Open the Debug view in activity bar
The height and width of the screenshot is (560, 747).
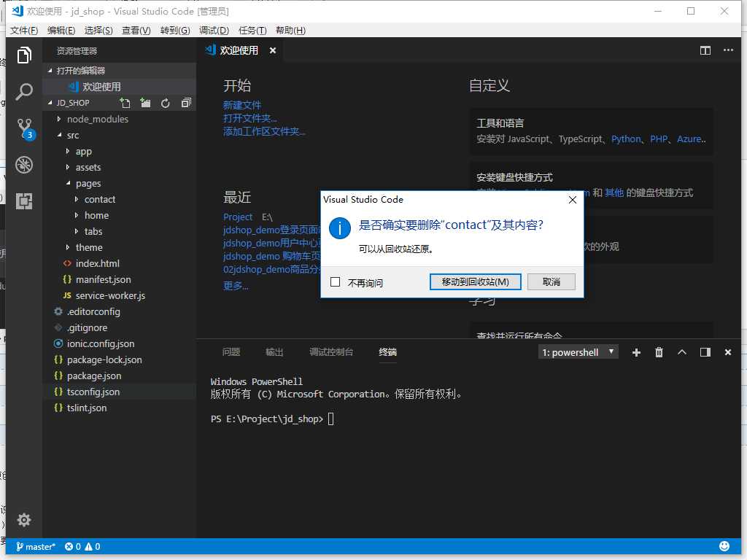point(24,165)
